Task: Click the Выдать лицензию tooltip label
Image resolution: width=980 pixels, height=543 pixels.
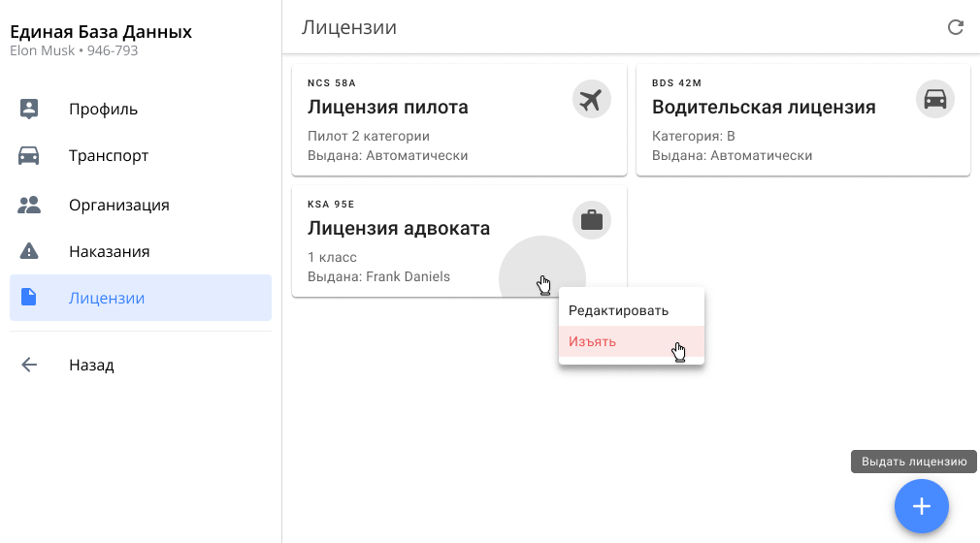Action: click(913, 462)
